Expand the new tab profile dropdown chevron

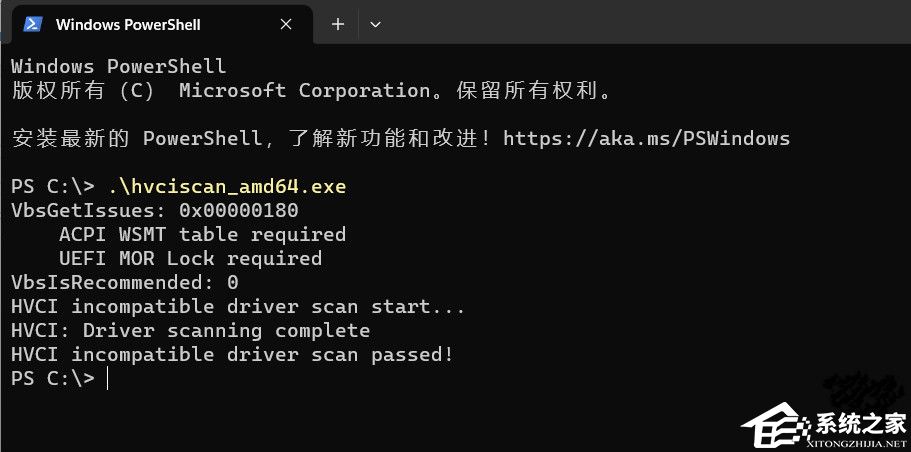pos(375,24)
